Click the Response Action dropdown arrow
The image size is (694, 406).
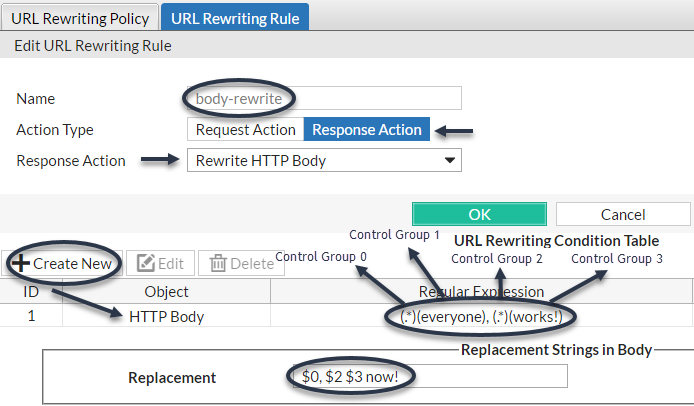[x=450, y=160]
